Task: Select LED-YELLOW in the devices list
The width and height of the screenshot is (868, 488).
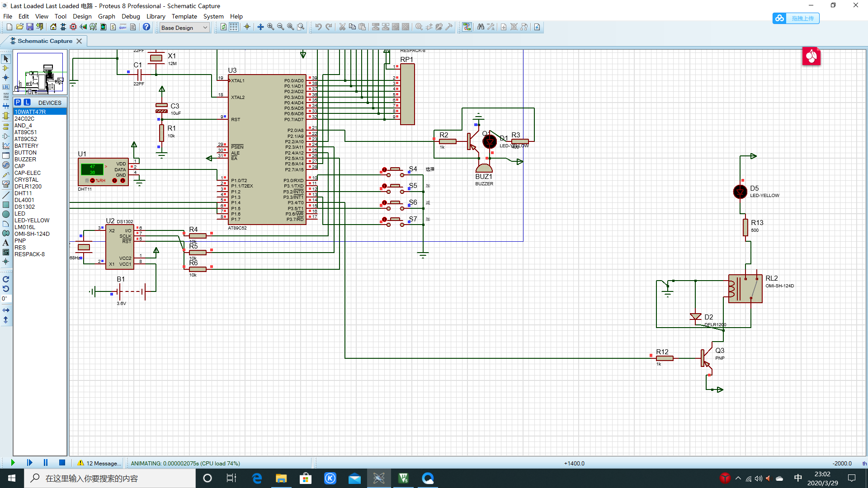Action: tap(40, 221)
